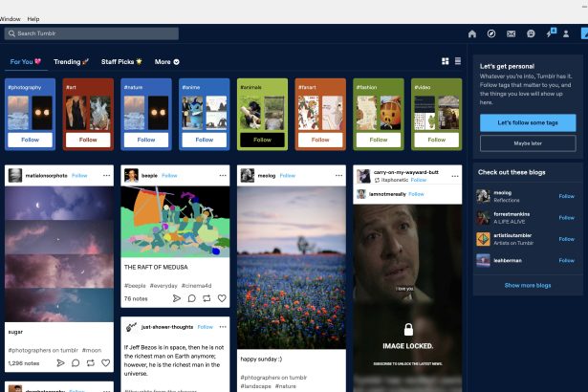Open the Activity lightning bolt icon
This screenshot has height=392, width=588.
point(551,33)
